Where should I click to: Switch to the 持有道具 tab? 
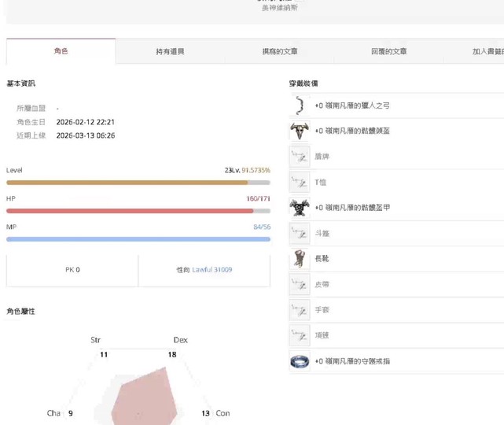(170, 51)
